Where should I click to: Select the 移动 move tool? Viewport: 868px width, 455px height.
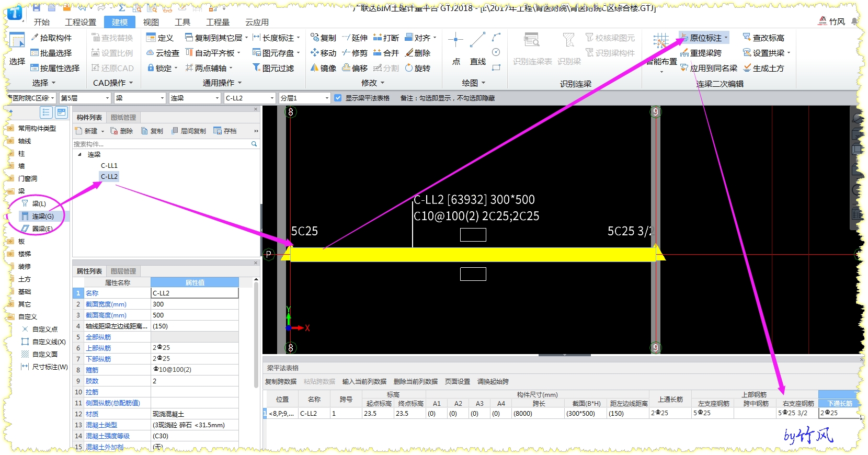tap(323, 53)
